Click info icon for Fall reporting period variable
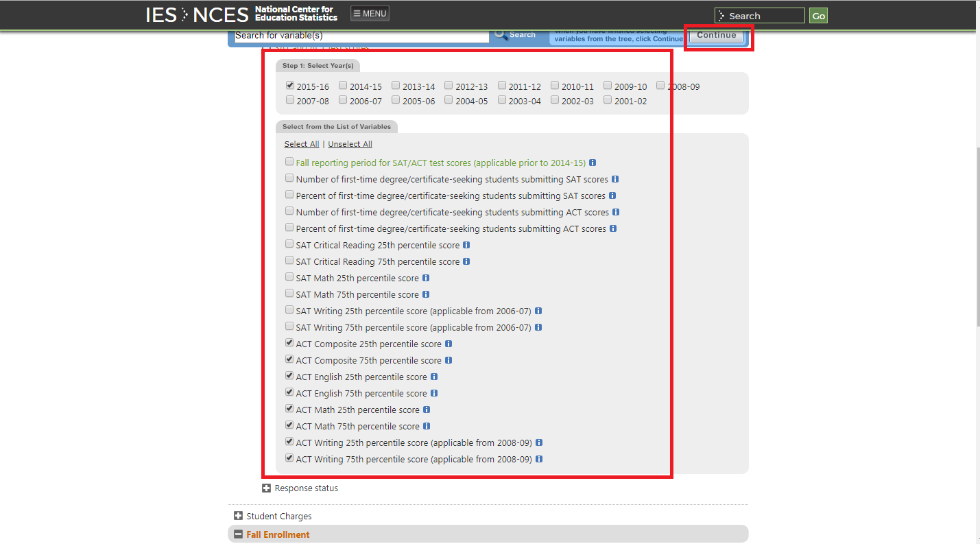980x544 pixels. click(x=593, y=163)
